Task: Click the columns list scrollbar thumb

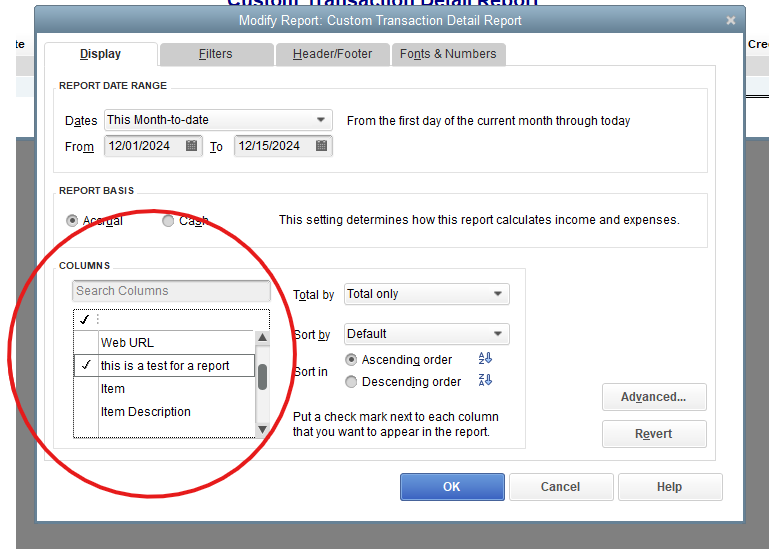Action: coord(262,377)
